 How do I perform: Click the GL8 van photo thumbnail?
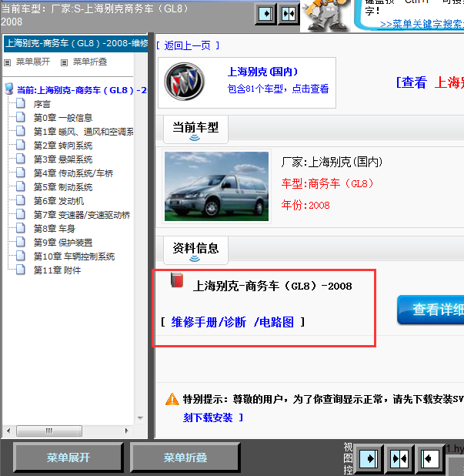click(x=216, y=186)
